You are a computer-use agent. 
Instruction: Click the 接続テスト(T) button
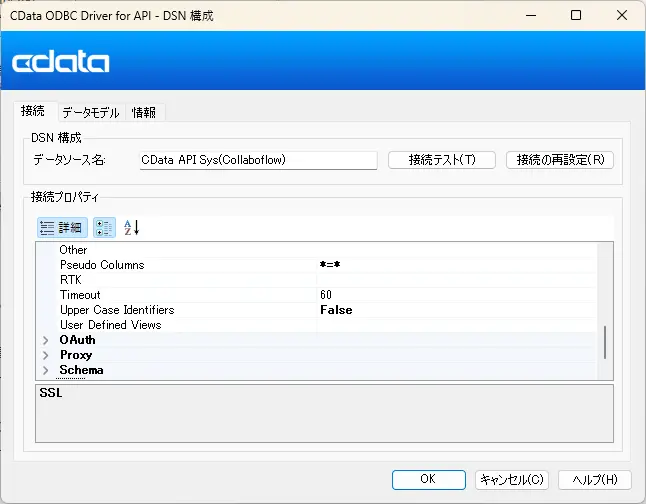440,160
